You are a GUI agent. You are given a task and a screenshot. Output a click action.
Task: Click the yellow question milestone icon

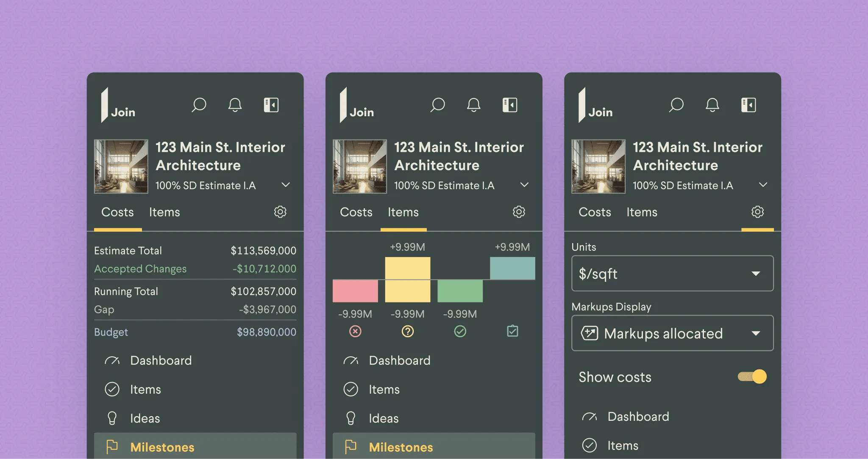point(408,331)
